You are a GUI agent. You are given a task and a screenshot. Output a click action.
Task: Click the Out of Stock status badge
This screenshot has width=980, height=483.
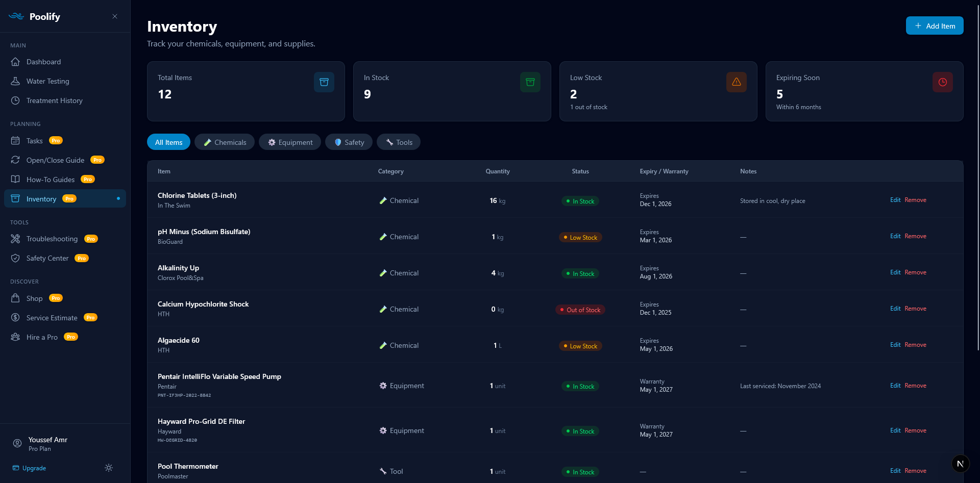point(580,310)
